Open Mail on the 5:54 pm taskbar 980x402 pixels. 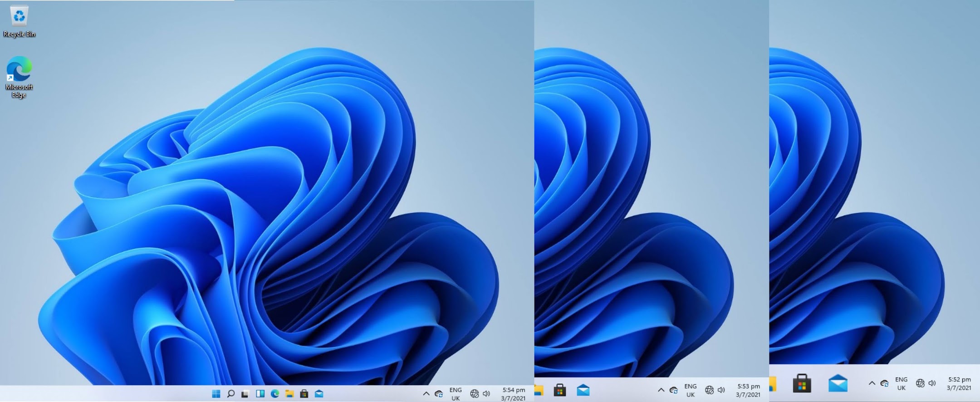[x=319, y=393]
